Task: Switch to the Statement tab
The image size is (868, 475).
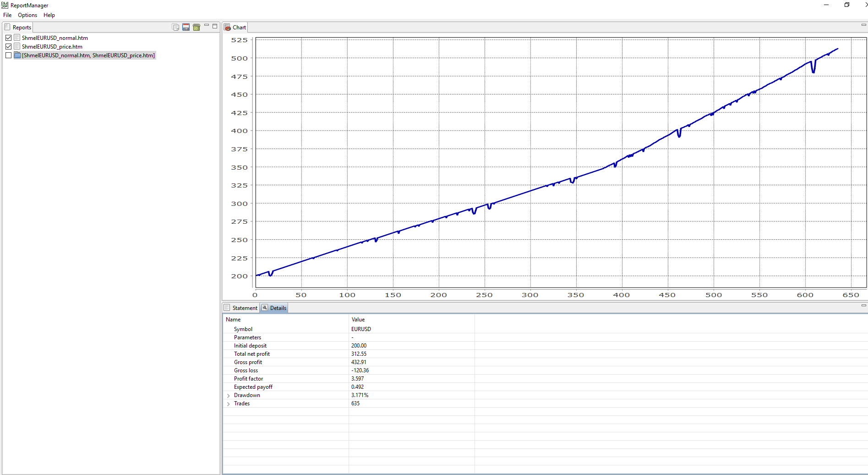Action: 241,308
